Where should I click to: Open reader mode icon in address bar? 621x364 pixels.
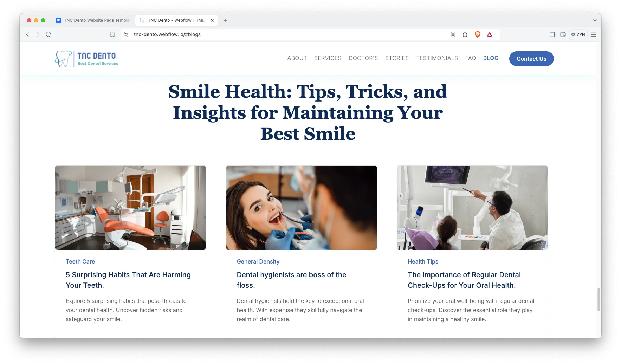coord(453,34)
